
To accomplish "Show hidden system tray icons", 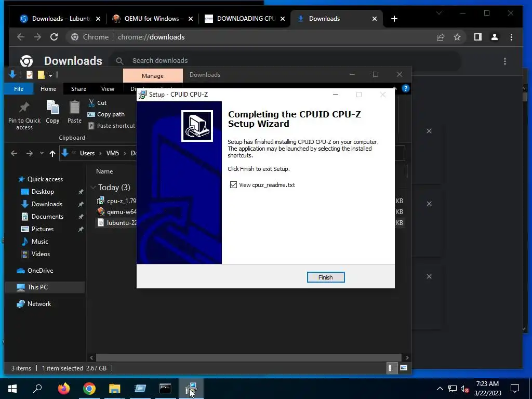I will coord(440,389).
